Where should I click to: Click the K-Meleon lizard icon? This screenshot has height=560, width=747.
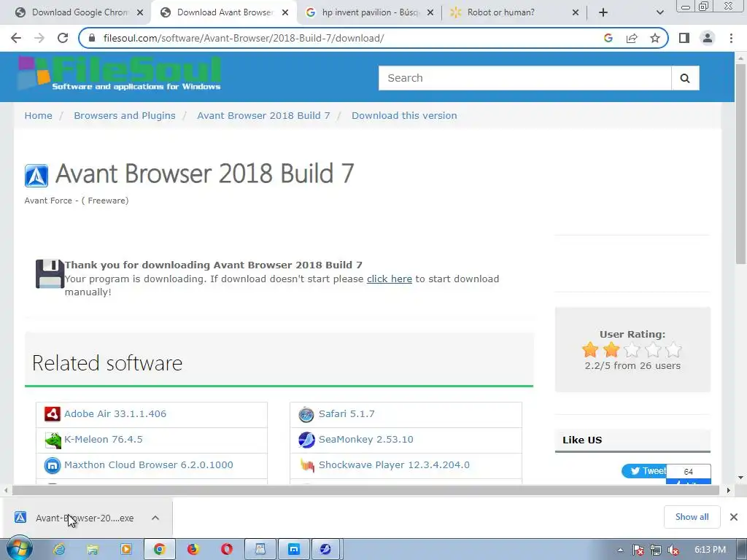pos(53,440)
